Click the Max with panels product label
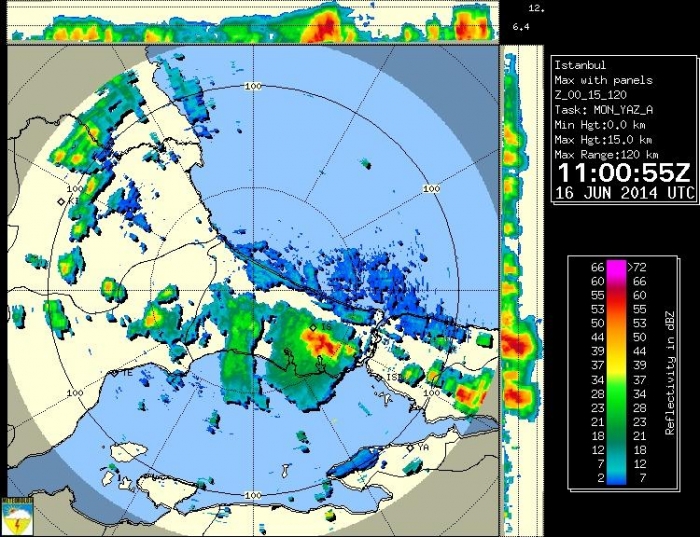700x537 pixels. 603,80
